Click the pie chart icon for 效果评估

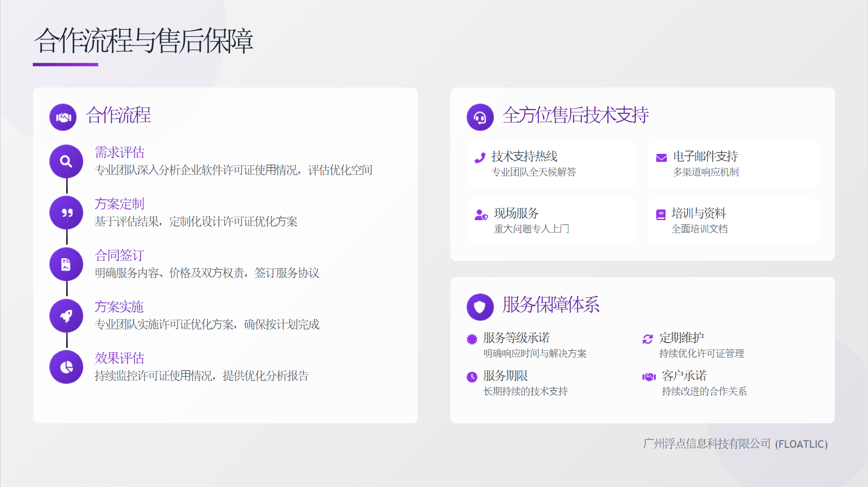[x=66, y=367]
